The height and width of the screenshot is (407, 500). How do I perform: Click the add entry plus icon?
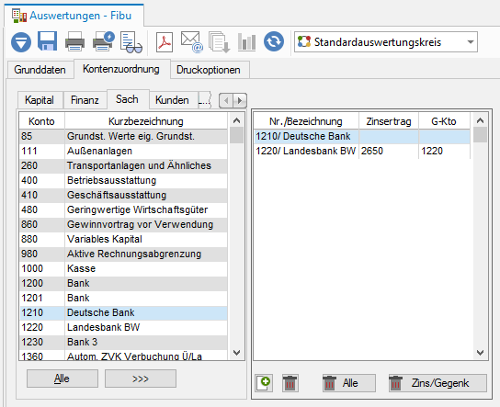click(264, 383)
